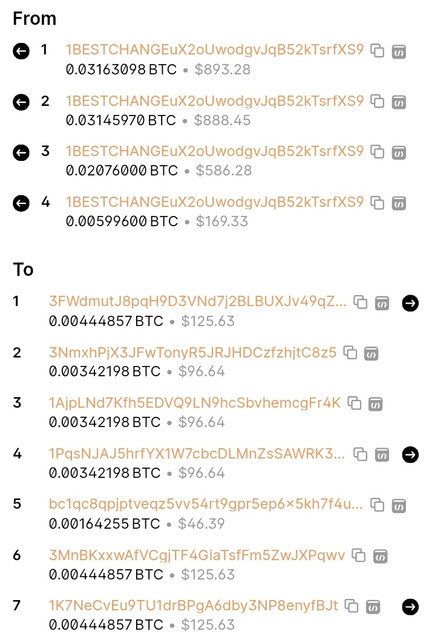
Task: Follow the forward arrow on output 7
Action: tap(410, 607)
